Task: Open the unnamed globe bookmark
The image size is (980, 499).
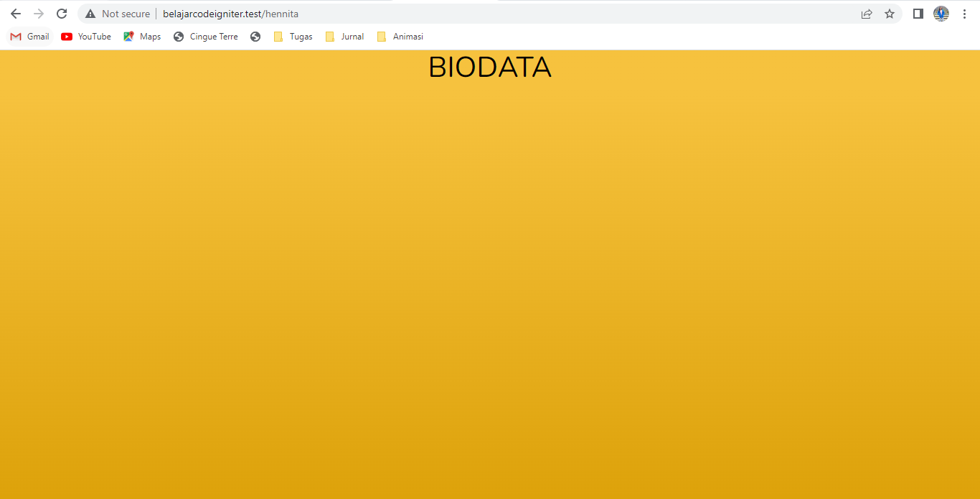Action: pyautogui.click(x=255, y=37)
